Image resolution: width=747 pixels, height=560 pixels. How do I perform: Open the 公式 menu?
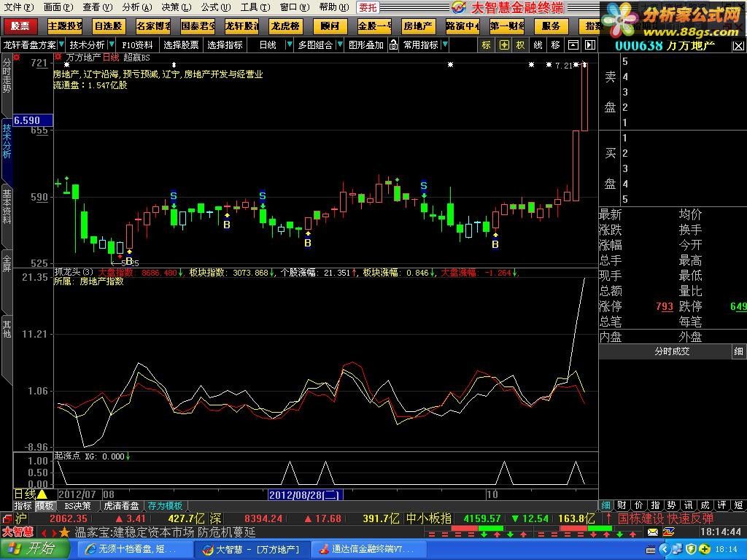(x=215, y=7)
